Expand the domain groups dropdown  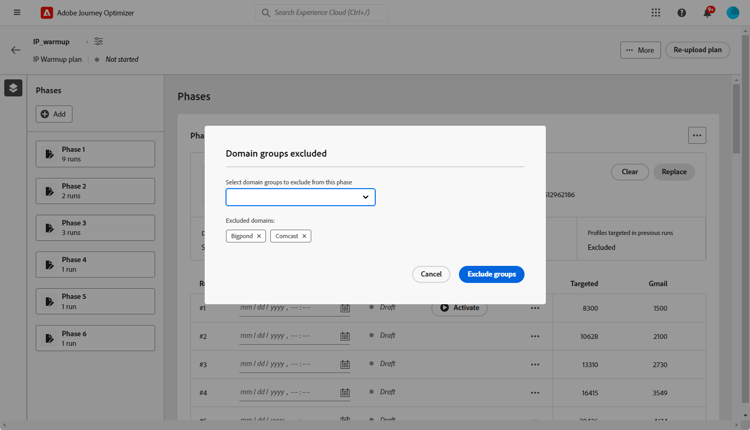click(x=300, y=197)
